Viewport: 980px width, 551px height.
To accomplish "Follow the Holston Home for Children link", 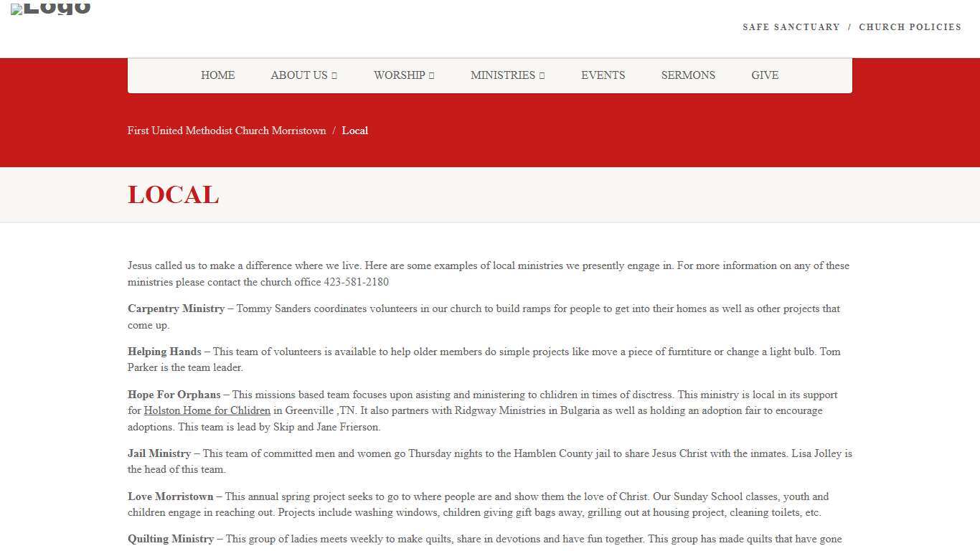I will pyautogui.click(x=207, y=411).
